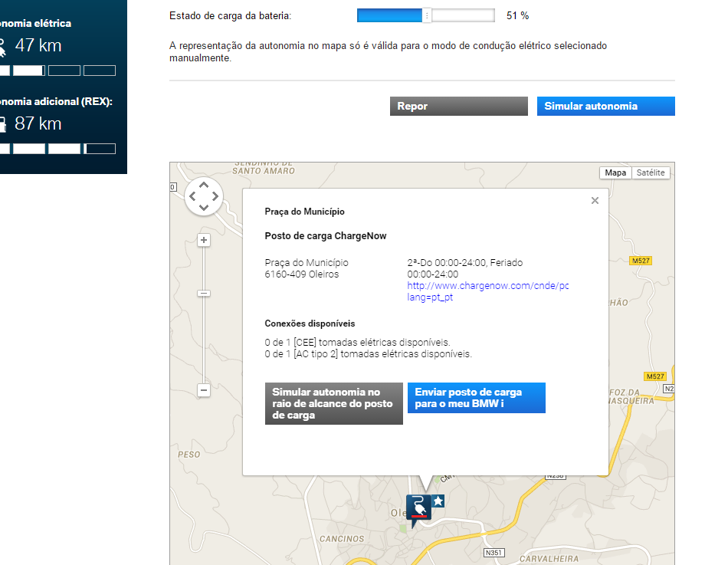Click the star favorite icon beside marker
Image resolution: width=728 pixels, height=565 pixels.
438,501
